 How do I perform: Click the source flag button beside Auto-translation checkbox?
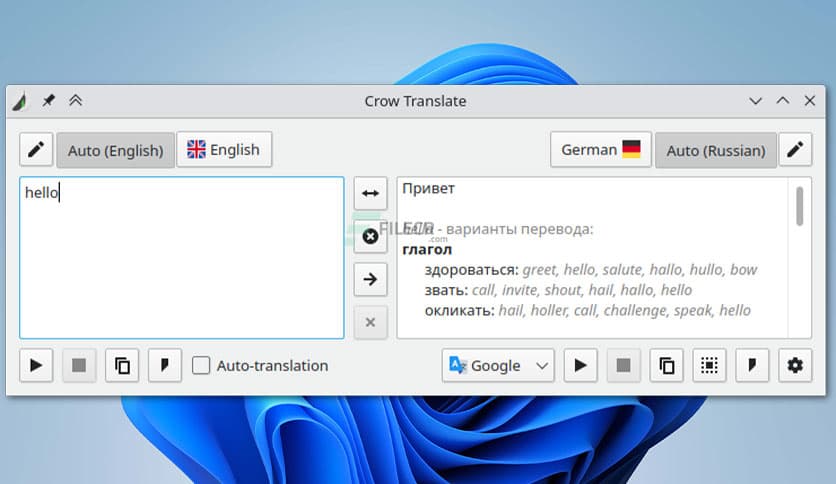tap(165, 365)
